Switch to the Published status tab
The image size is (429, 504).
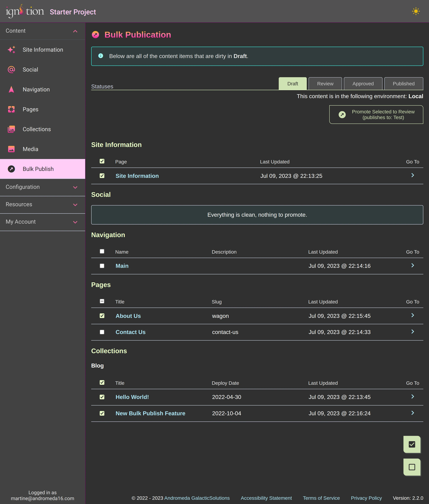click(403, 84)
